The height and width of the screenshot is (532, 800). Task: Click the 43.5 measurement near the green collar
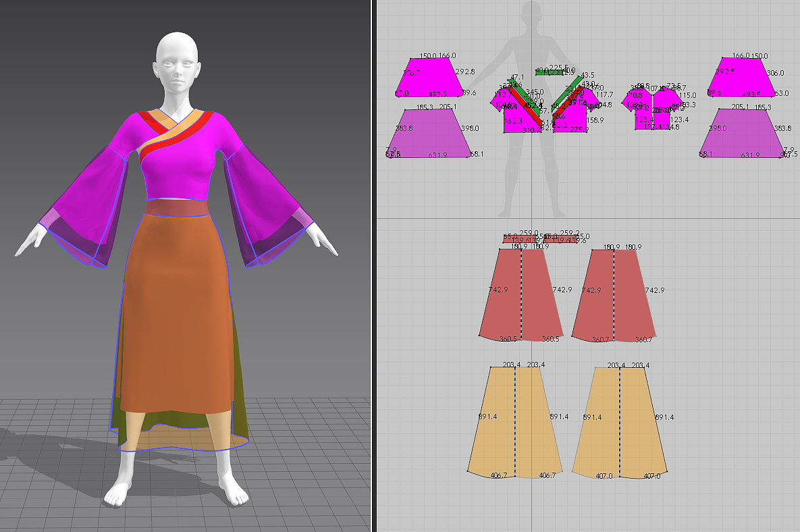pyautogui.click(x=588, y=75)
